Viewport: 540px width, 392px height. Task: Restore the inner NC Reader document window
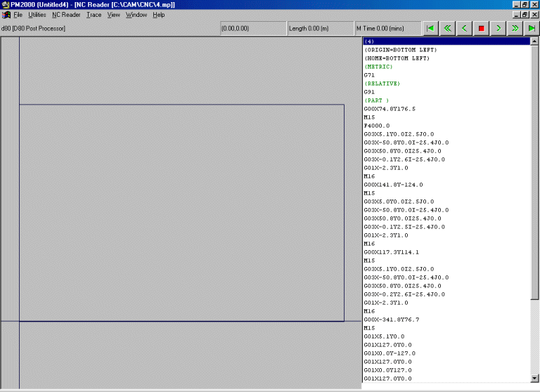[x=525, y=15]
